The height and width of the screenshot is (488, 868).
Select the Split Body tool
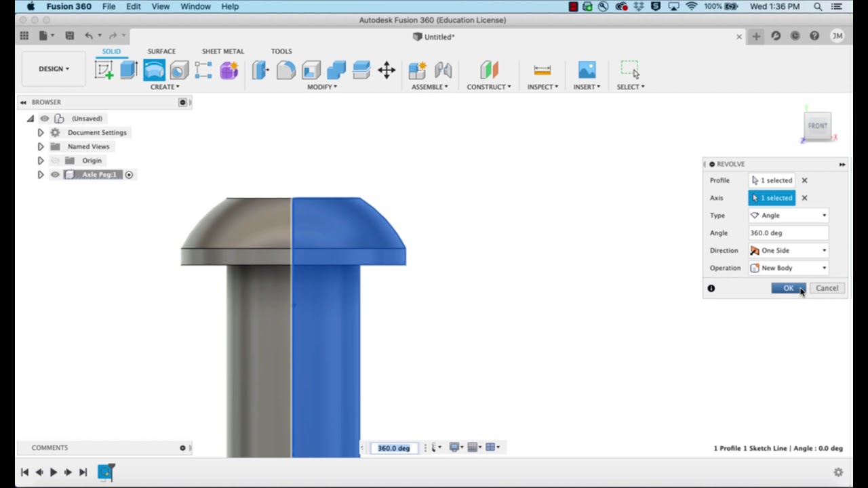click(361, 70)
